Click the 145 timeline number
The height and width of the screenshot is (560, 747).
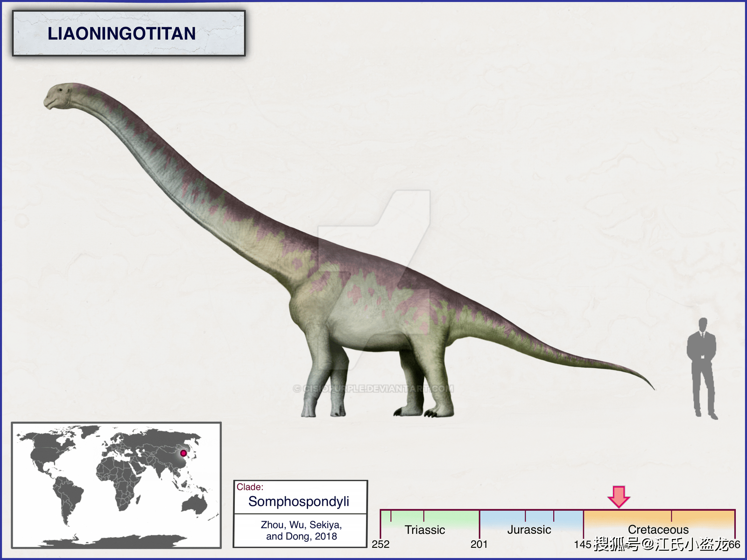583,544
